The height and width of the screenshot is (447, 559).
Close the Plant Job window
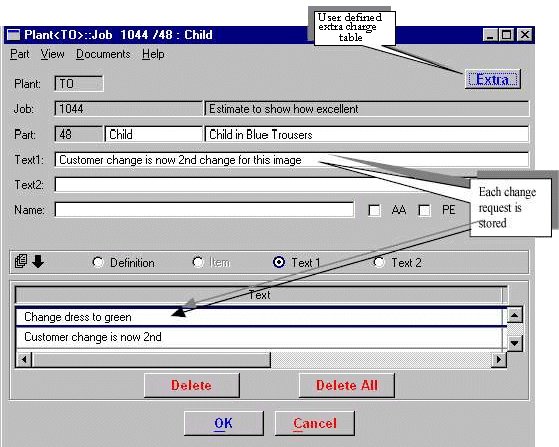pyautogui.click(x=524, y=35)
